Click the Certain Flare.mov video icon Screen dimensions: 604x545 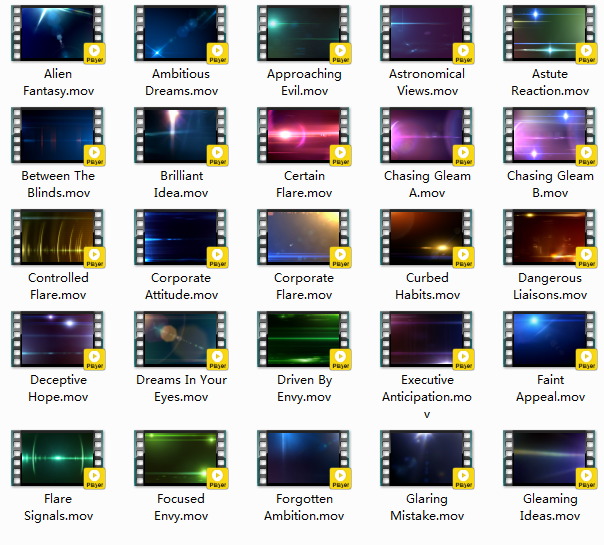click(x=304, y=135)
